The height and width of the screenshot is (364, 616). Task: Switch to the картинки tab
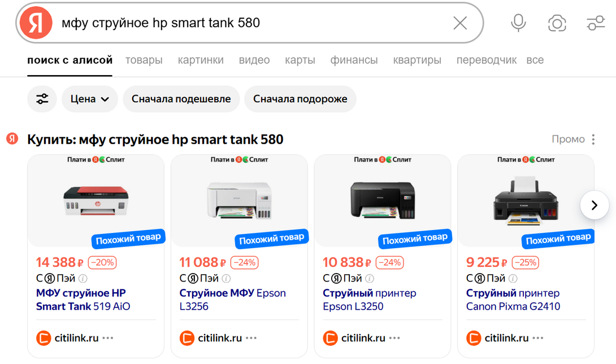pos(201,60)
